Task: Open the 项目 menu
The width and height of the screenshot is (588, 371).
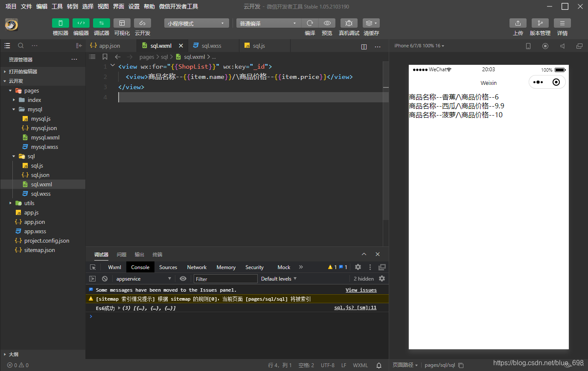Action: coord(11,6)
